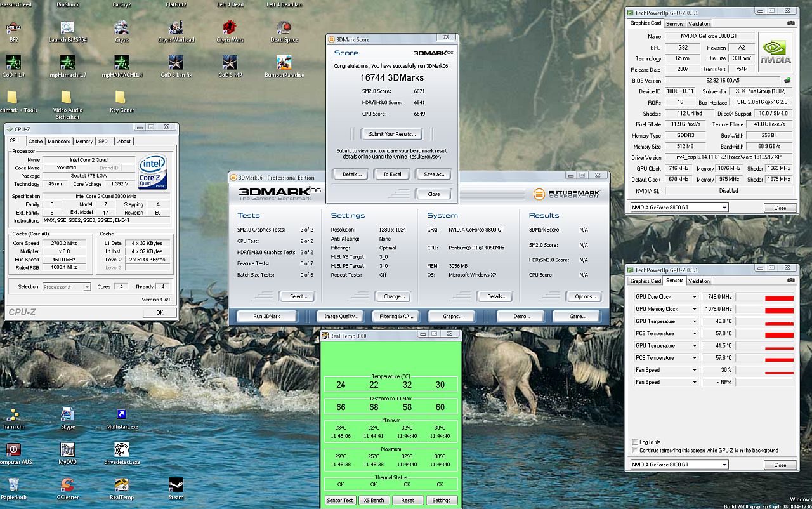Screen dimensions: 812x509
Task: Open Image Quality... in 3DMark06
Action: click(341, 316)
